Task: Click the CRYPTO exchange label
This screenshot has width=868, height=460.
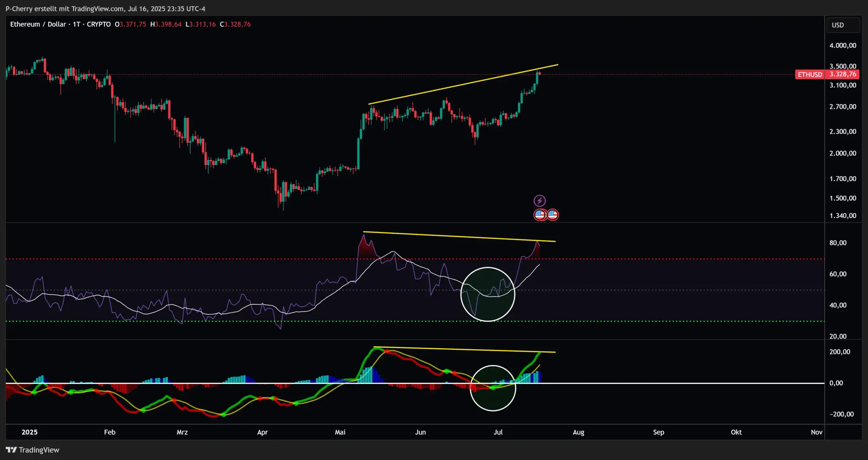Action: (x=99, y=24)
